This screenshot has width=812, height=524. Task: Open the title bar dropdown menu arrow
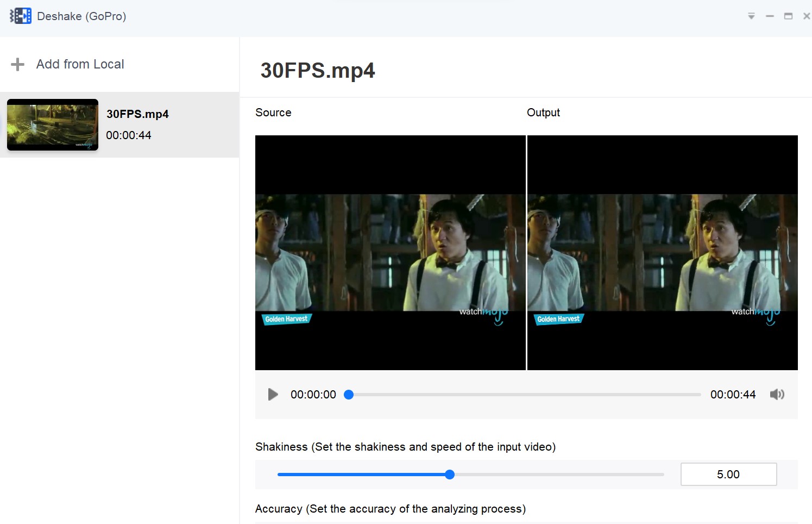click(x=751, y=16)
